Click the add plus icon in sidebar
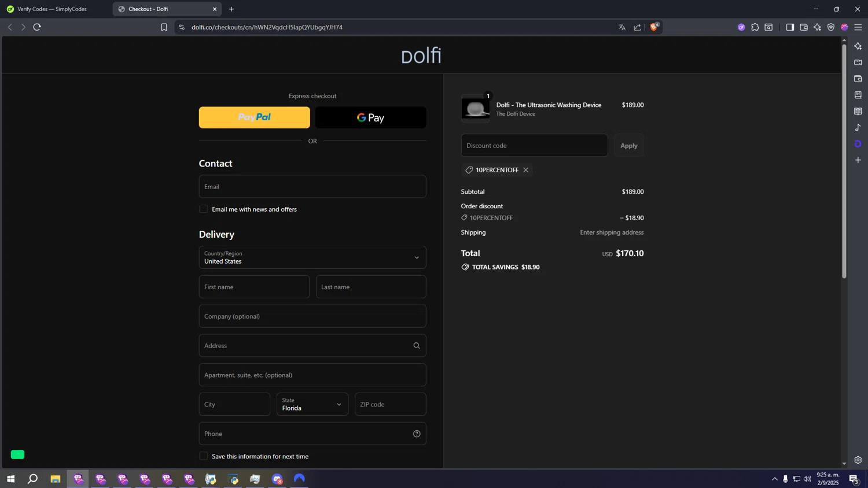The image size is (868, 488). click(858, 160)
